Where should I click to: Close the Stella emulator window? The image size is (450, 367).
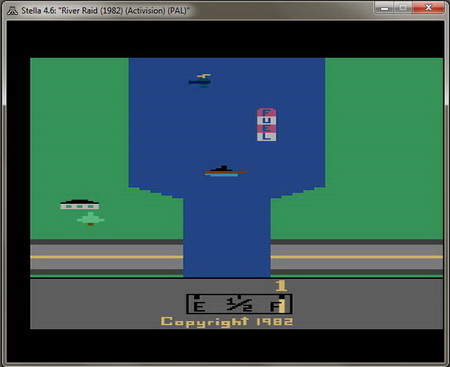pos(428,8)
